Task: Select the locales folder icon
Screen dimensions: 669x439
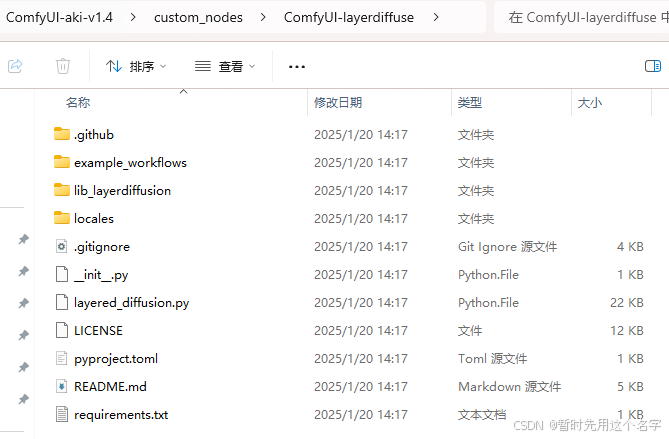Action: 62,218
